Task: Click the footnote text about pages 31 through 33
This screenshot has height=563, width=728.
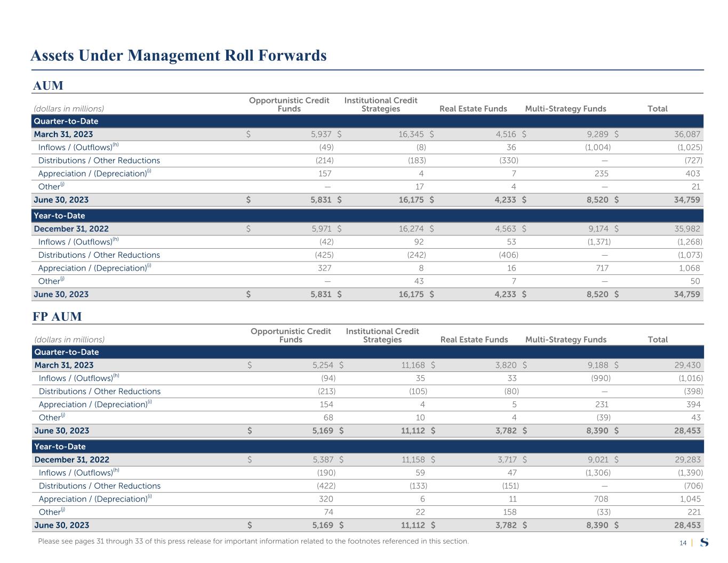Action: (253, 541)
